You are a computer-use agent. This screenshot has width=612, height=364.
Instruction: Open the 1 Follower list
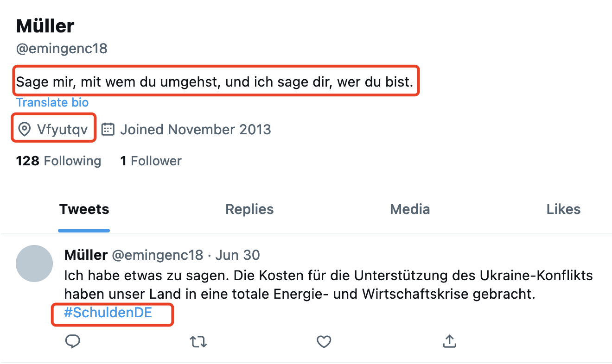(x=151, y=161)
